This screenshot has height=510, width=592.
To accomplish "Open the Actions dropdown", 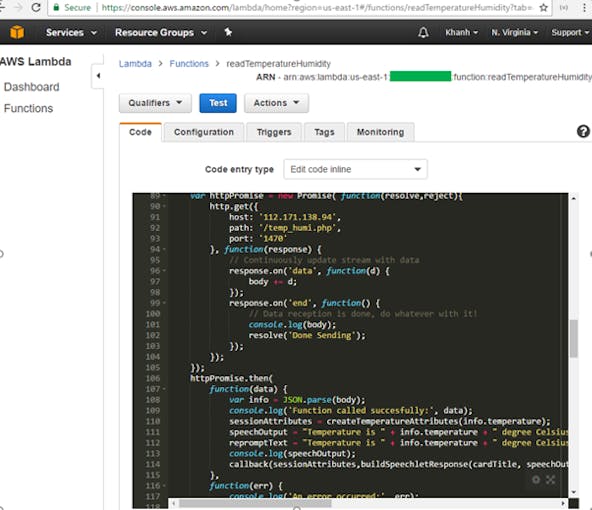I will [x=276, y=103].
